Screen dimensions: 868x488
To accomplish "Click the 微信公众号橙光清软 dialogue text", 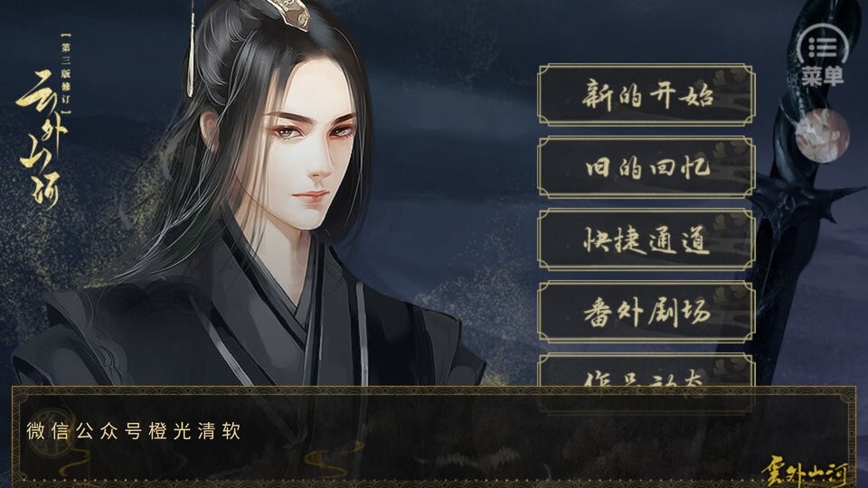I will coord(134,432).
